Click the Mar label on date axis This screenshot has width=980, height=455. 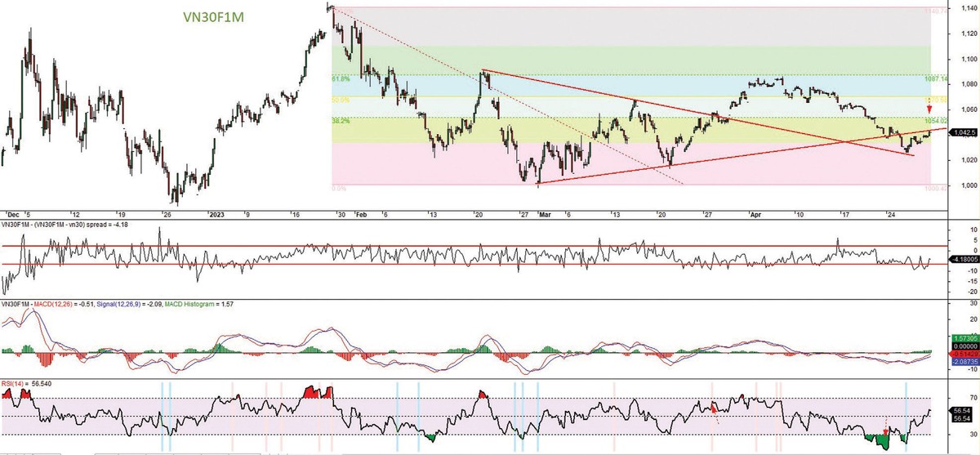coord(546,193)
